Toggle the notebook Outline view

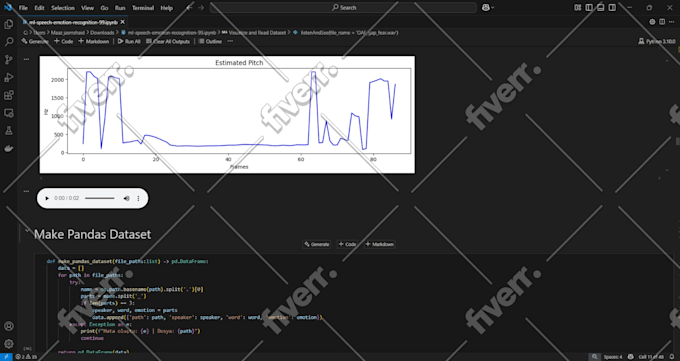coord(210,41)
